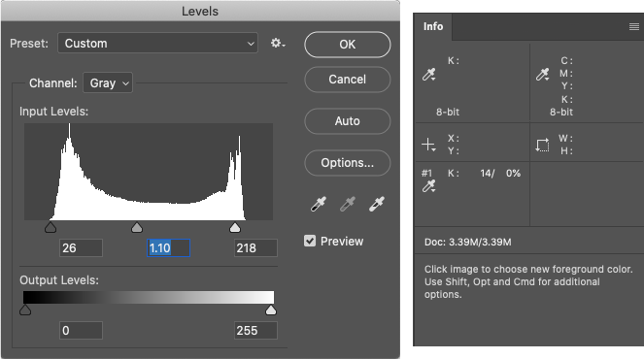The image size is (644, 359).
Task: Click the shadow input level field showing 26
Action: [81, 247]
